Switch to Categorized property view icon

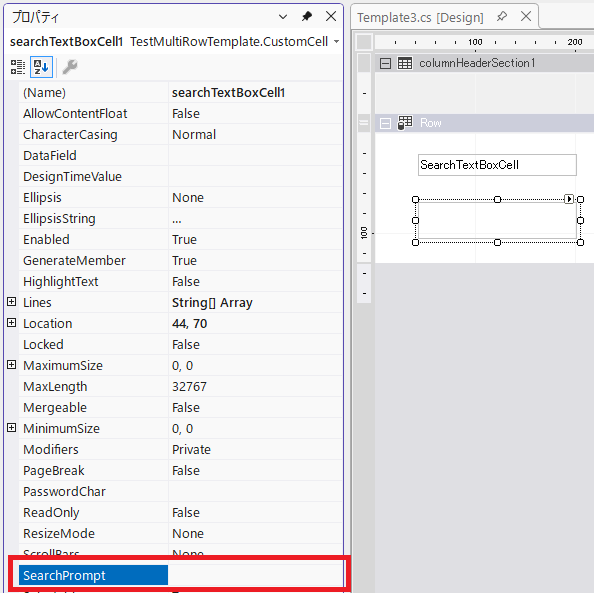pyautogui.click(x=17, y=67)
